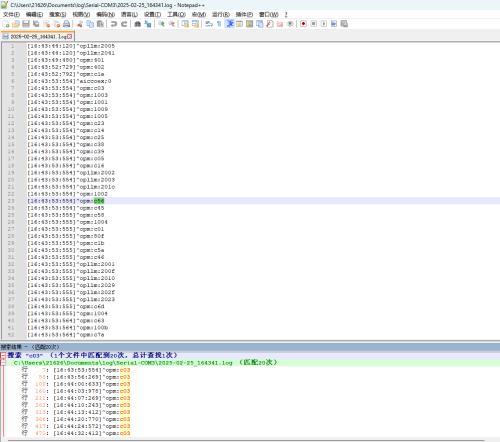
Task: Toggle word wrap in the editor
Action: [209, 24]
